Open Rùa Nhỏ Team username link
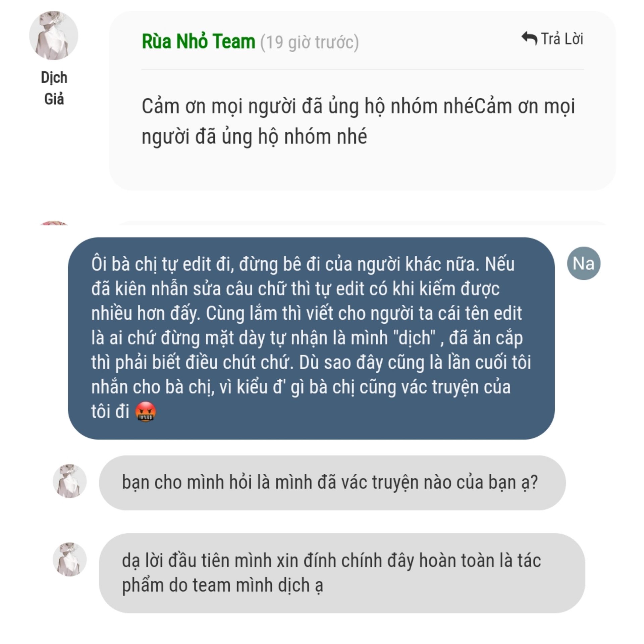This screenshot has width=644, height=644. coord(199,42)
